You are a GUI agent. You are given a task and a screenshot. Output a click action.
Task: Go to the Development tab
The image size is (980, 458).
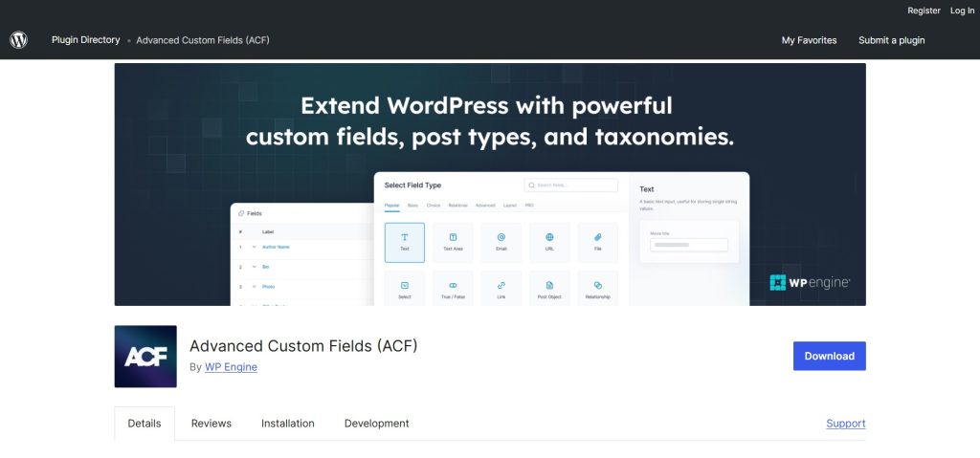click(x=376, y=424)
